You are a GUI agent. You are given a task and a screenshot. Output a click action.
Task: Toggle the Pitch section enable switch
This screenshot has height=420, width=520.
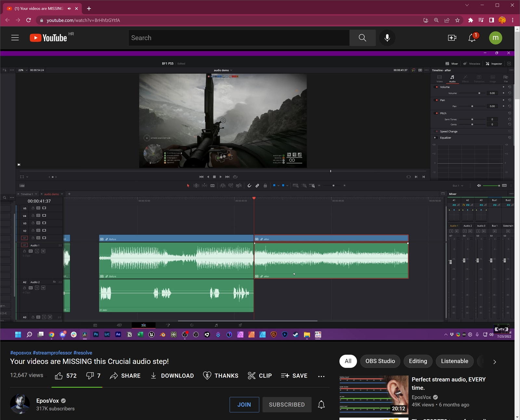[436, 113]
